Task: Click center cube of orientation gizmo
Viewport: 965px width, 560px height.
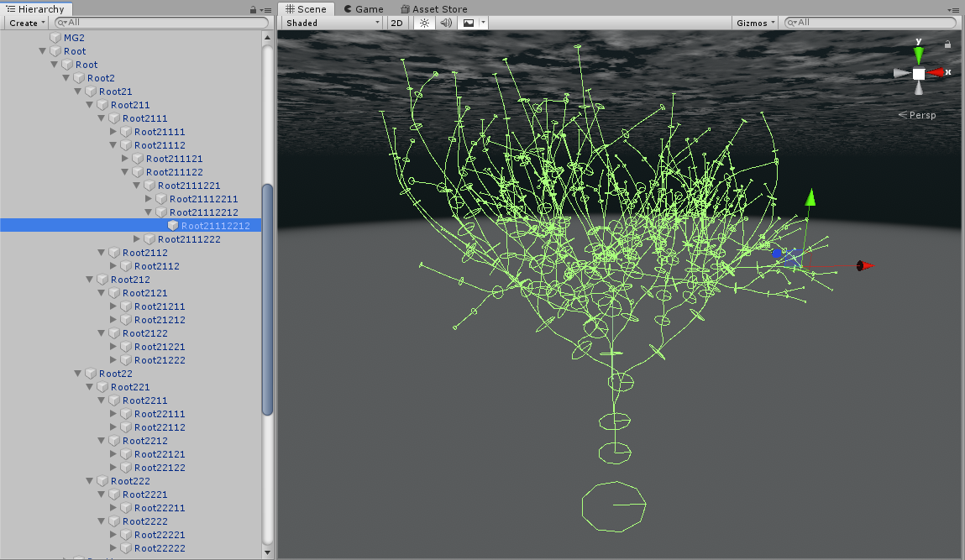Action: [918, 74]
